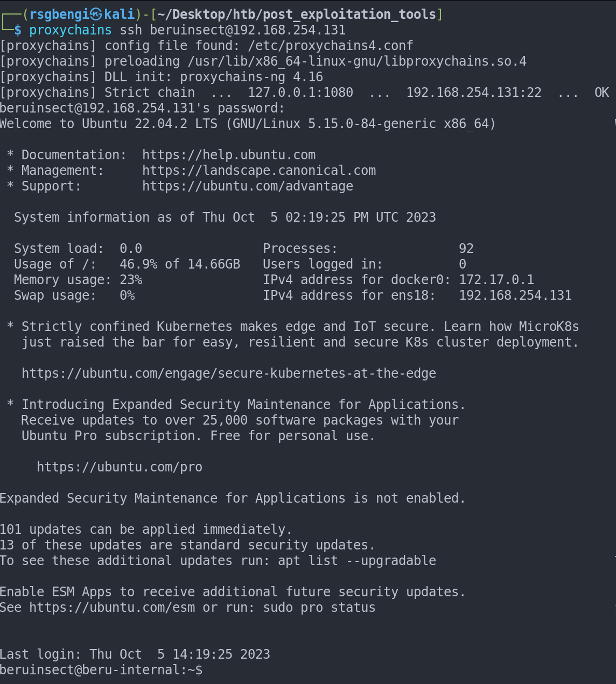Click the ubuntu.com/advantage support link
Image resolution: width=616 pixels, height=684 pixels.
point(248,186)
